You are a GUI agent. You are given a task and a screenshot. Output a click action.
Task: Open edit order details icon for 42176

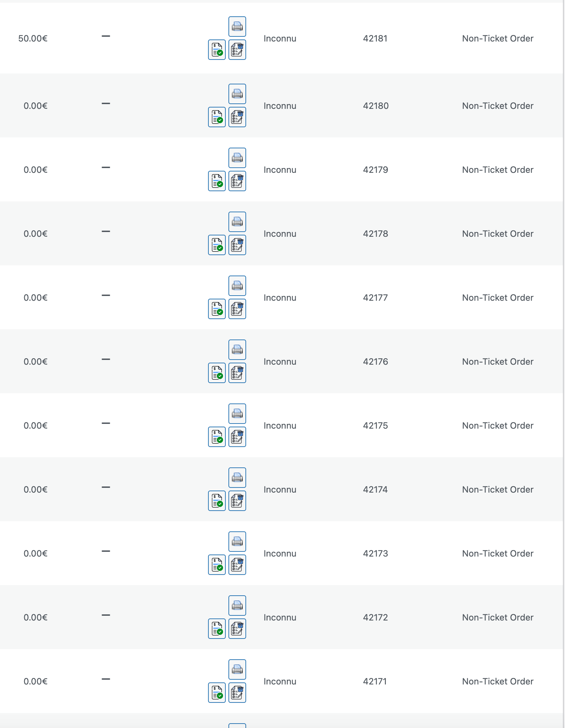click(x=237, y=373)
